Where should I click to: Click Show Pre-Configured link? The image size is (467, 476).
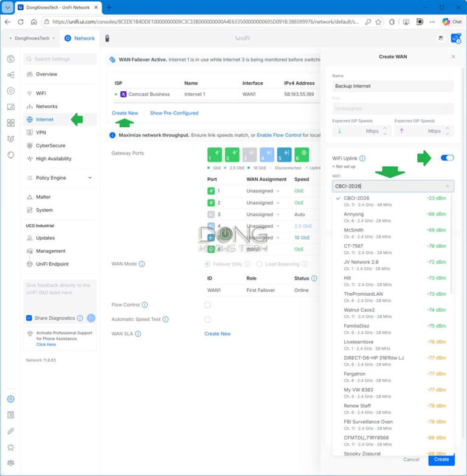174,113
